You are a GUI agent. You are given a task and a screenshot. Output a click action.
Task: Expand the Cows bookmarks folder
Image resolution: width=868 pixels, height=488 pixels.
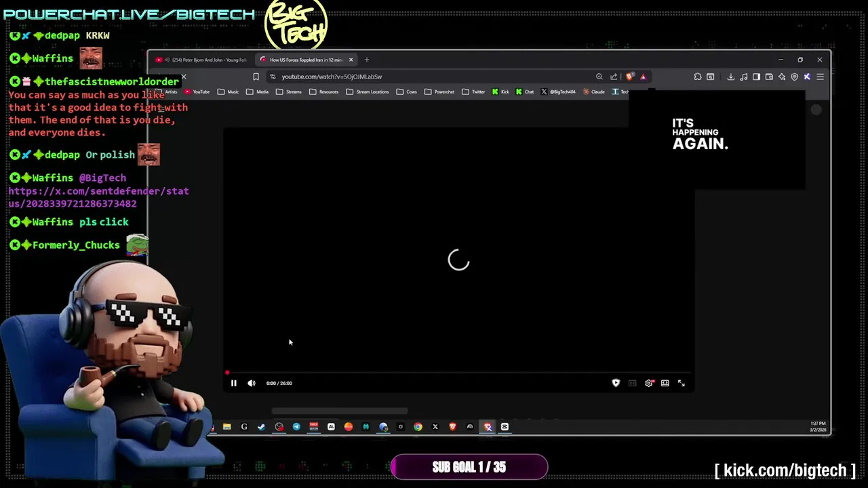pos(407,91)
